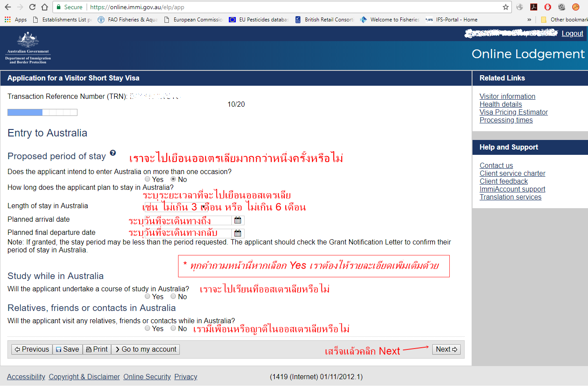The image size is (588, 391).
Task: Open the FAO Fisheries & Aquaculture bookmark
Action: (127, 20)
